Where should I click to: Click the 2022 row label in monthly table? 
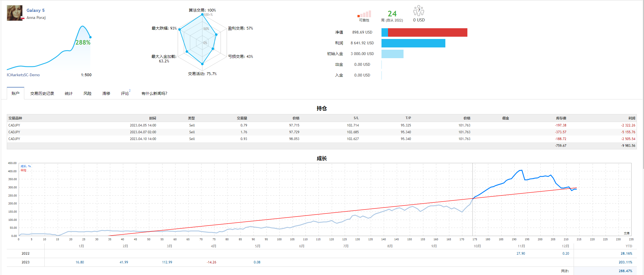click(x=25, y=254)
